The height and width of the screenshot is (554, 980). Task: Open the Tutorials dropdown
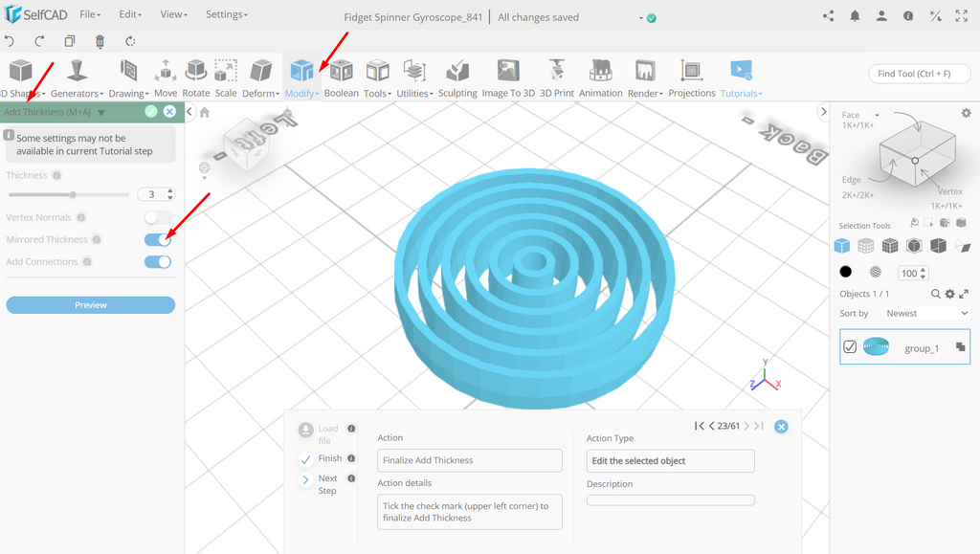point(742,78)
